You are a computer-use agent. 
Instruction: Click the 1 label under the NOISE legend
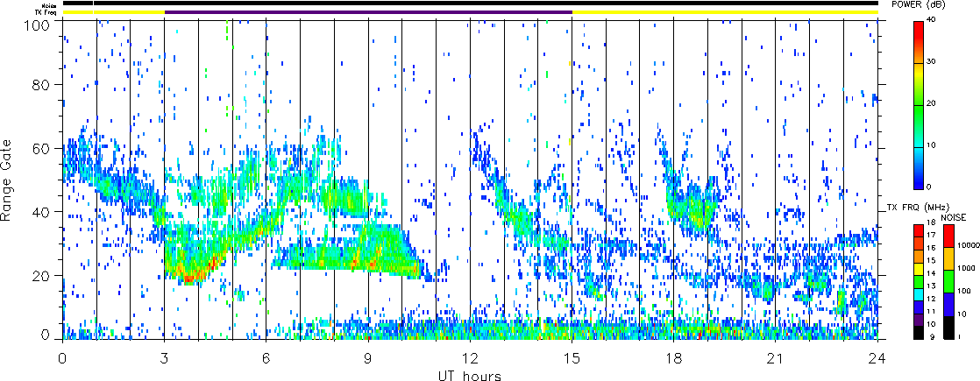960,337
